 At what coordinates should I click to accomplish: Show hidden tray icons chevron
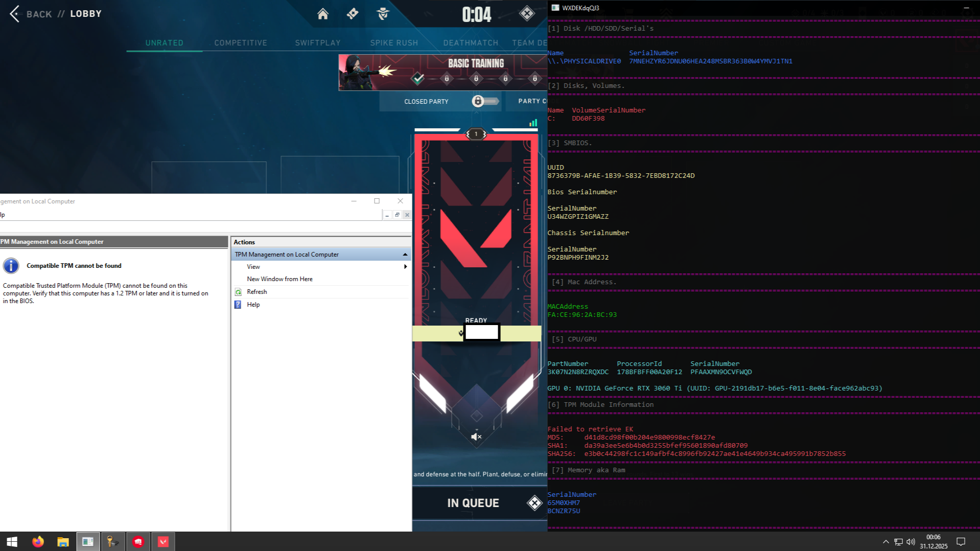point(885,542)
